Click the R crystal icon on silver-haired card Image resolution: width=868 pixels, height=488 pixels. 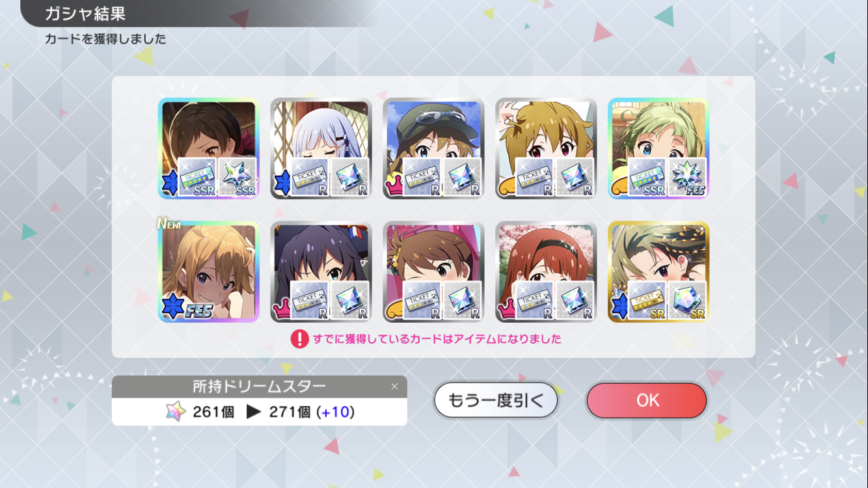tap(350, 177)
